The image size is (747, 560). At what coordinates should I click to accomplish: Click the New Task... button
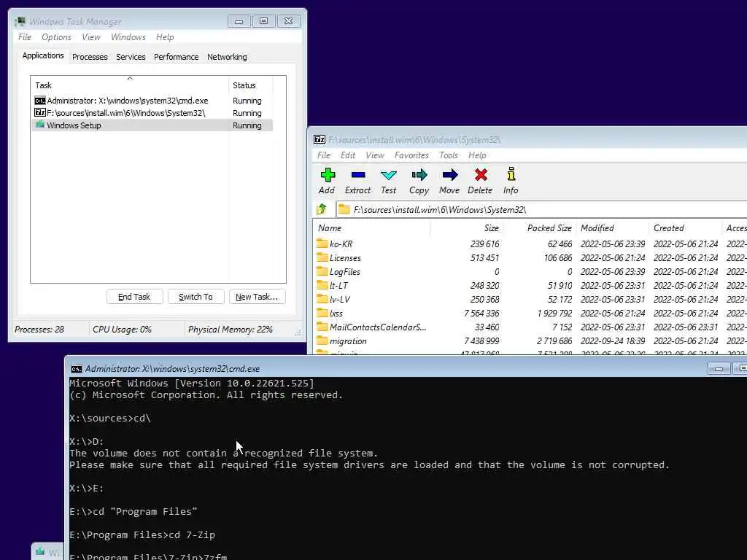257,297
